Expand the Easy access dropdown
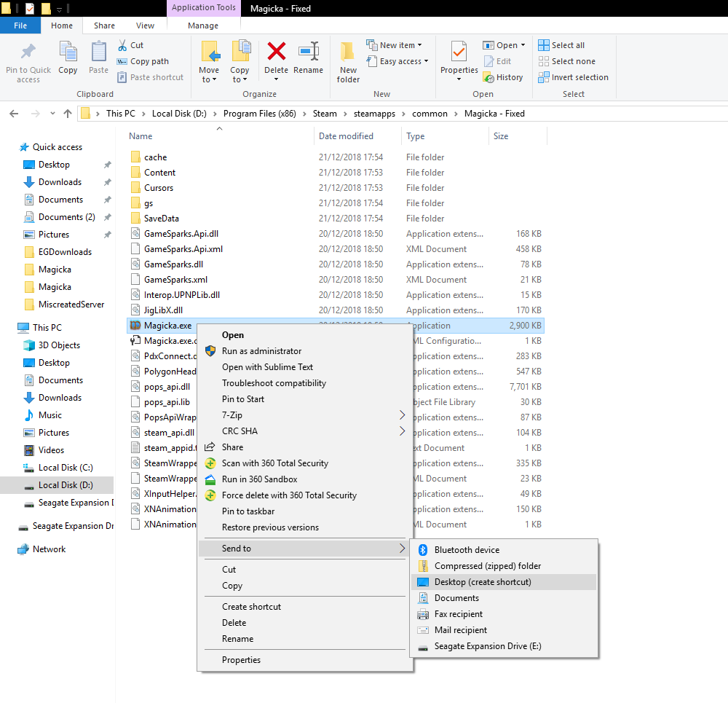 pyautogui.click(x=426, y=61)
